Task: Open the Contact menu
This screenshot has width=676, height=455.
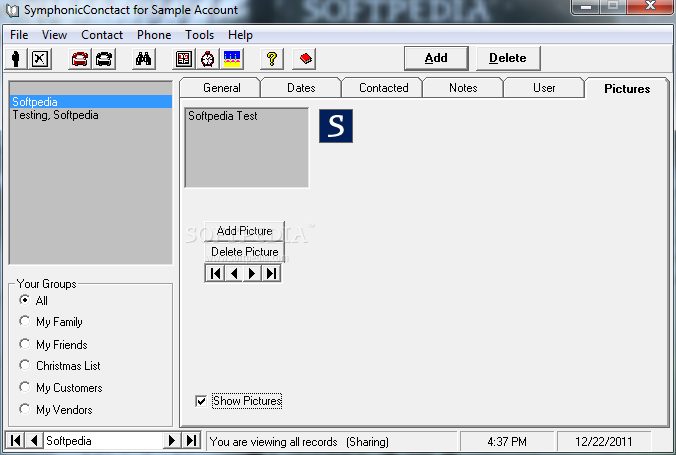Action: [102, 35]
